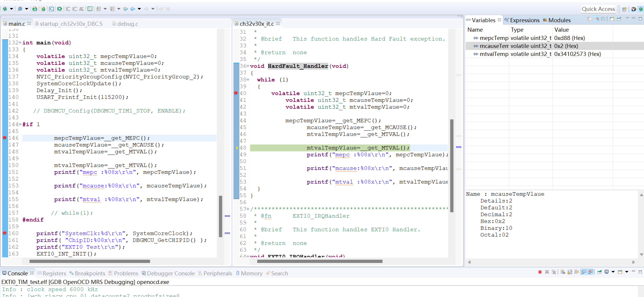Collapse HardFault_Handler fold at line 36
644x297 pixels.
pyautogui.click(x=248, y=66)
